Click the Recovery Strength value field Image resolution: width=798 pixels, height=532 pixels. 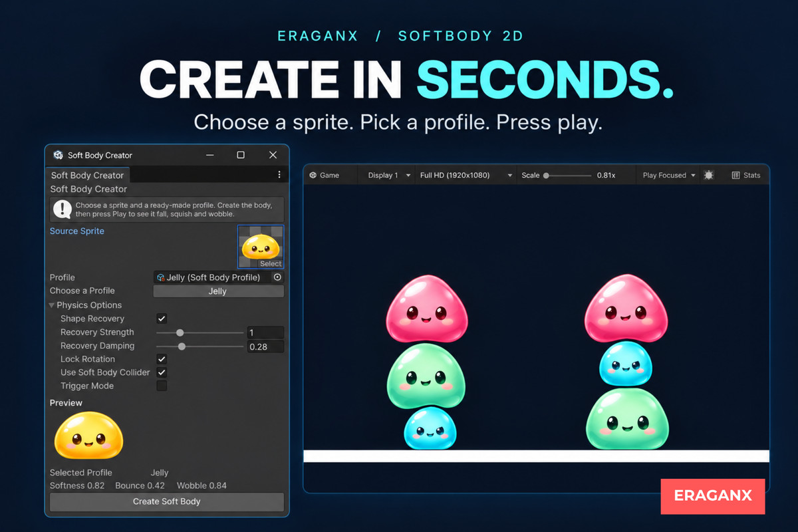(x=265, y=332)
